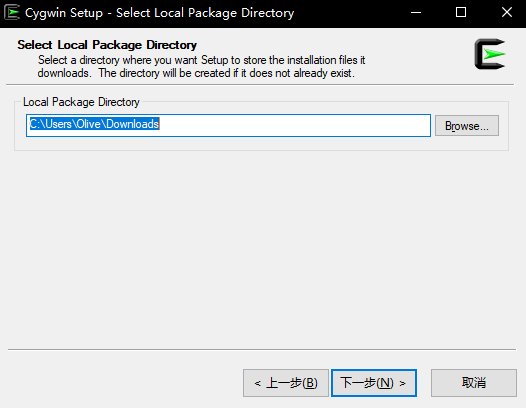Click the Cygwin icon in the title bar
The width and height of the screenshot is (526, 408).
tap(11, 13)
